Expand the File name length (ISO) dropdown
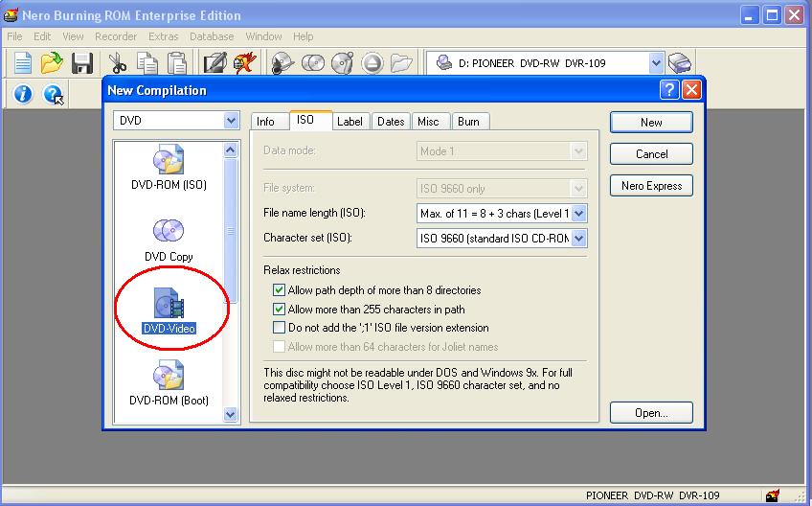 [579, 213]
